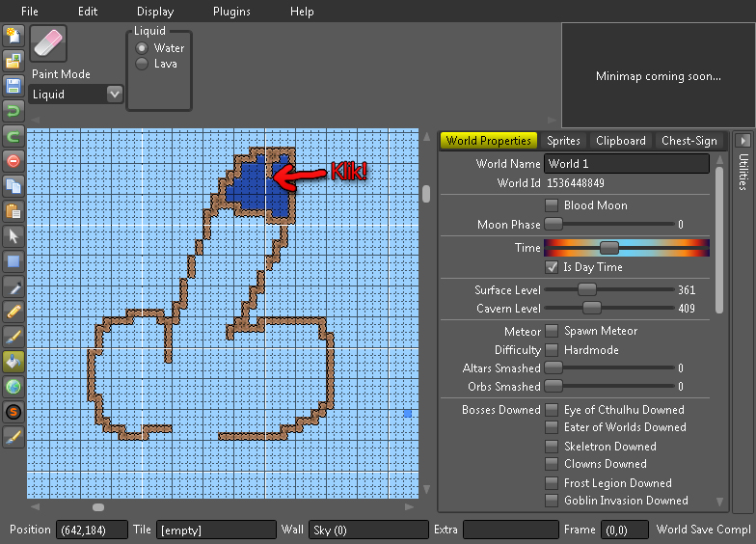Click the red Delete icon
The height and width of the screenshot is (544, 756).
point(13,161)
